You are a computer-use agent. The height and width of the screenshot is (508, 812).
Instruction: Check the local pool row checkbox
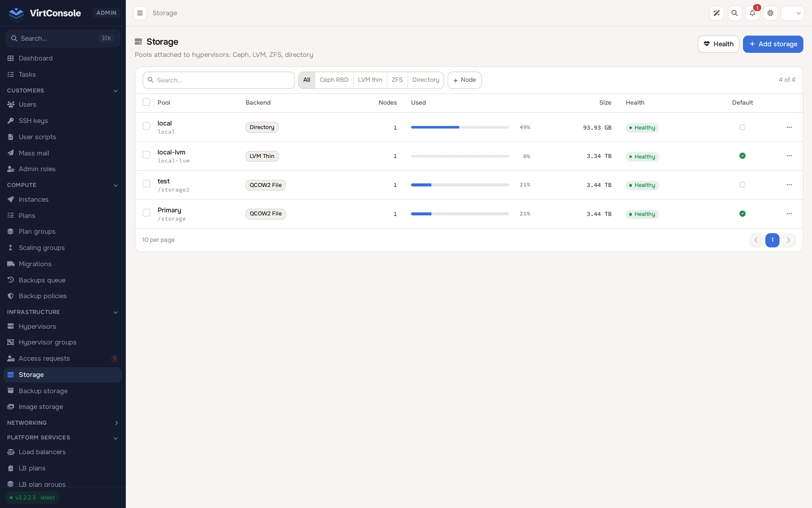146,126
